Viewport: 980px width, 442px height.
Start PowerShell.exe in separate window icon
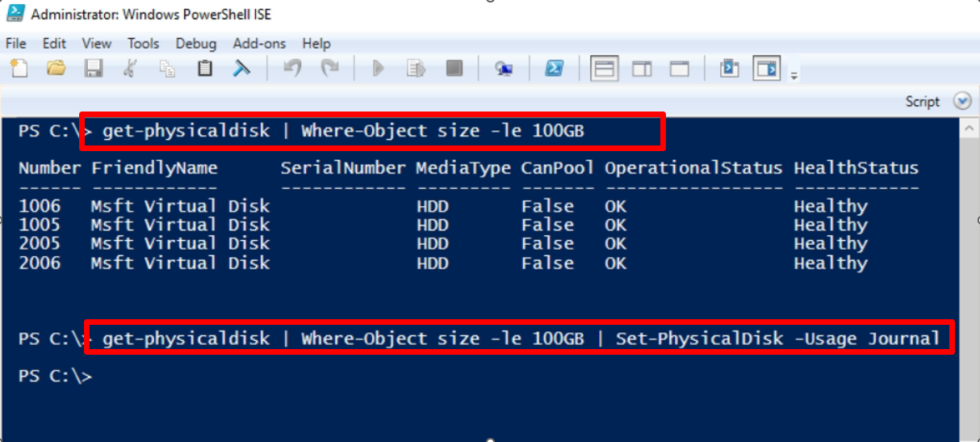point(554,69)
